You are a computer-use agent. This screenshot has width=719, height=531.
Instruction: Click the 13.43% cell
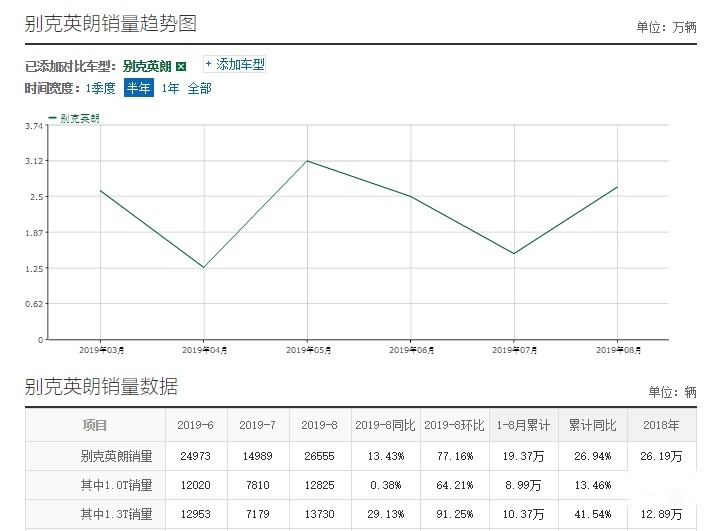386,456
